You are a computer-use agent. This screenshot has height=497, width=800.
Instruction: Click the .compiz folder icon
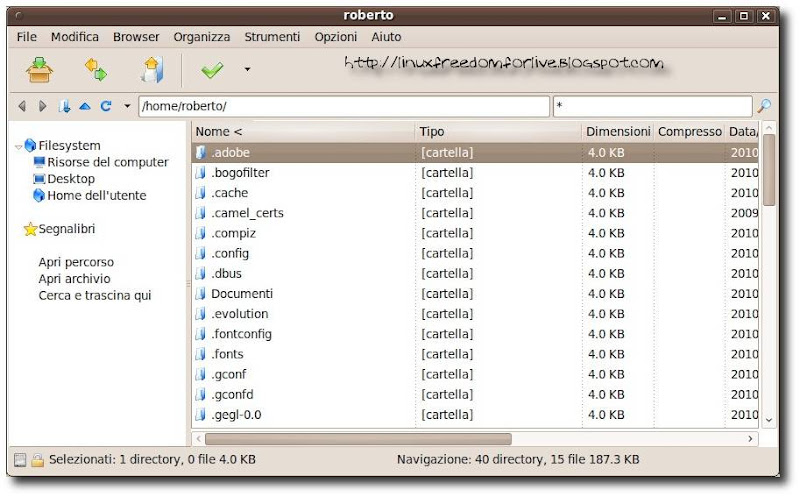[201, 233]
